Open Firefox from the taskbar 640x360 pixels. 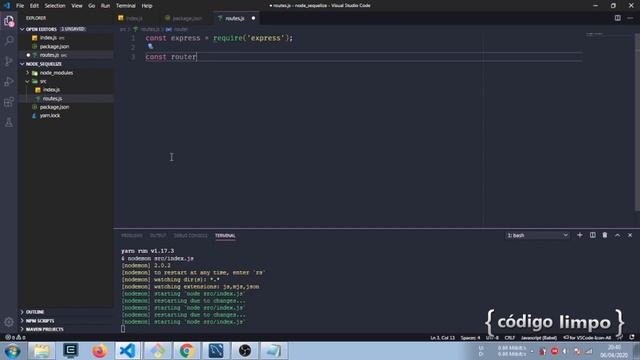(x=100, y=351)
